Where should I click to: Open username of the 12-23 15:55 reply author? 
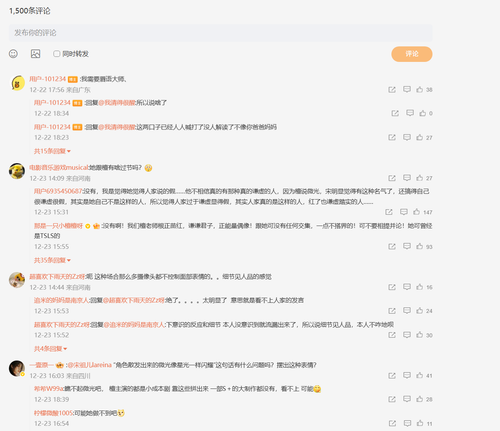58,226
